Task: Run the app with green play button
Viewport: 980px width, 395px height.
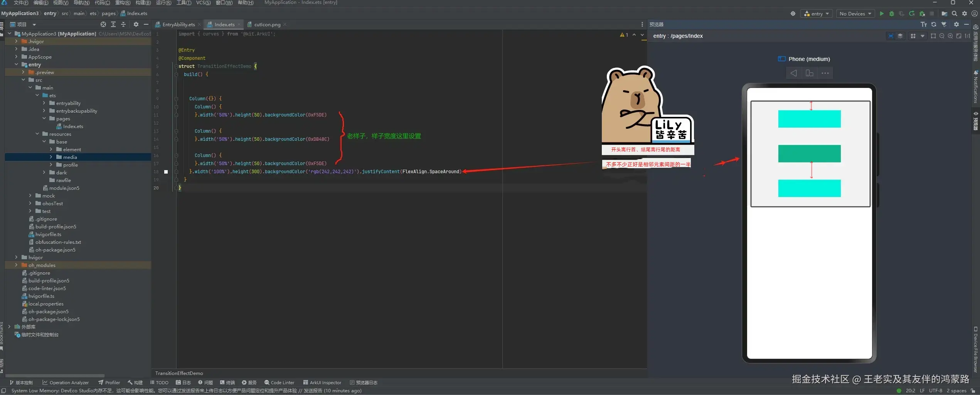Action: pyautogui.click(x=881, y=14)
